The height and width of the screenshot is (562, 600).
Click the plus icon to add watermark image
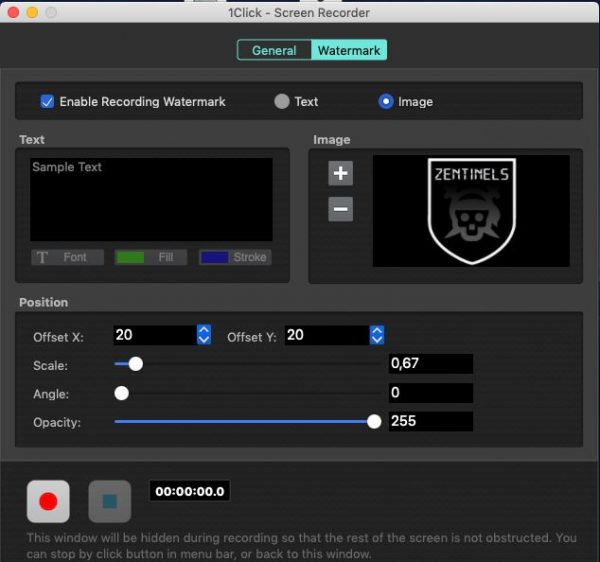coord(340,173)
